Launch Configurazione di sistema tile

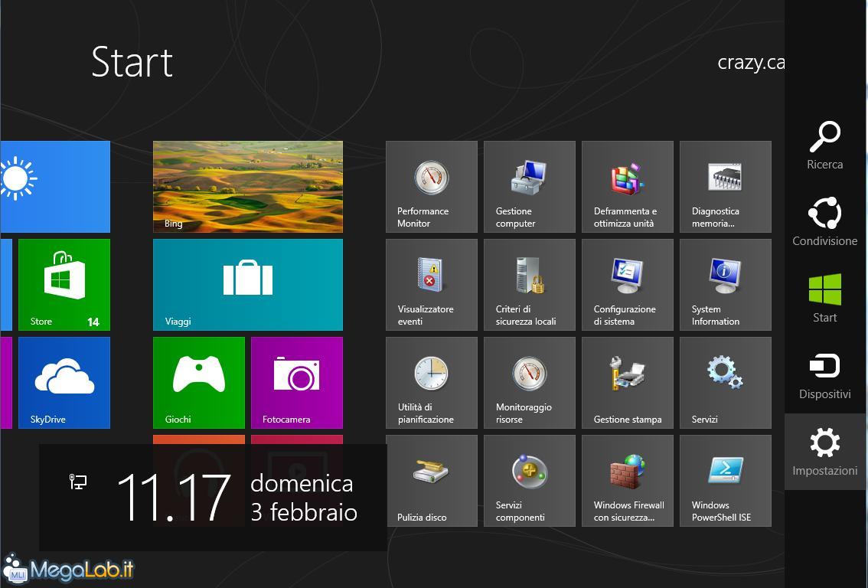coord(627,285)
